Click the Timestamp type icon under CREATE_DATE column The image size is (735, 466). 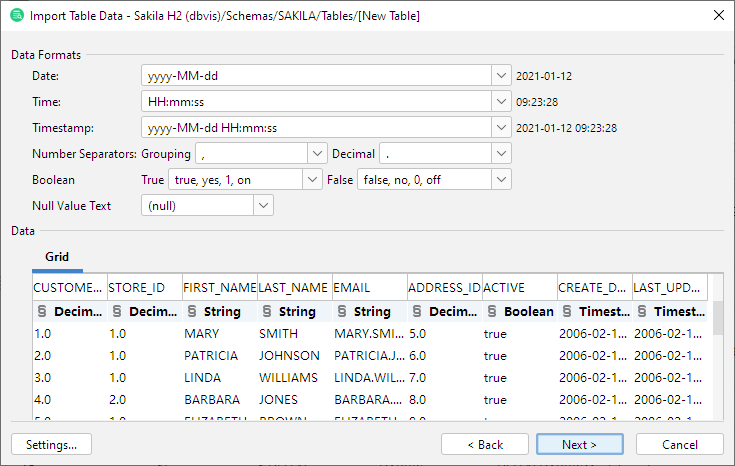point(567,312)
